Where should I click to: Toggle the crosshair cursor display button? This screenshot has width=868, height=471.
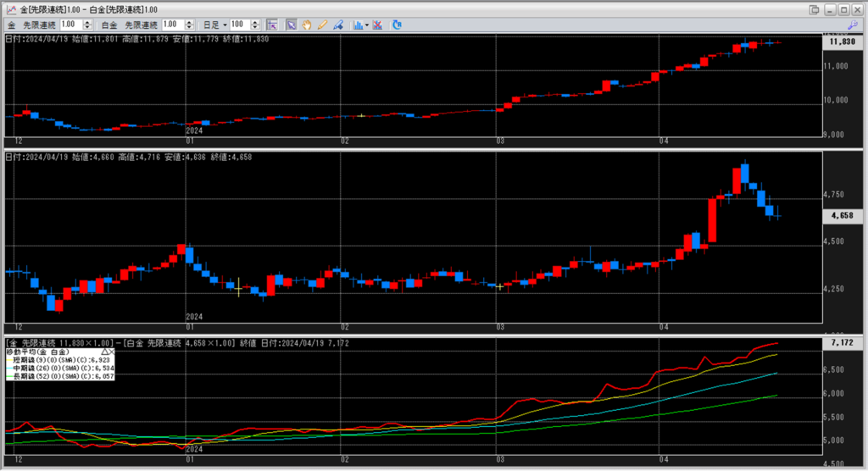tap(271, 25)
